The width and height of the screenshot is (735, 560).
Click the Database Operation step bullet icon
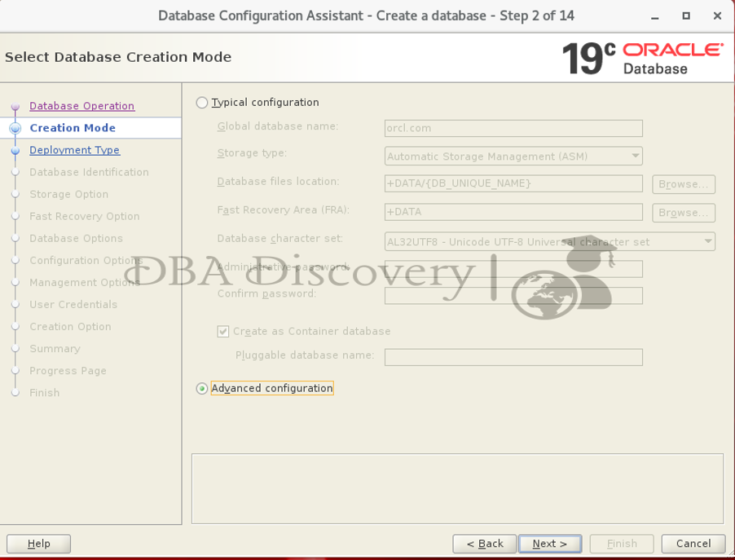pyautogui.click(x=15, y=107)
